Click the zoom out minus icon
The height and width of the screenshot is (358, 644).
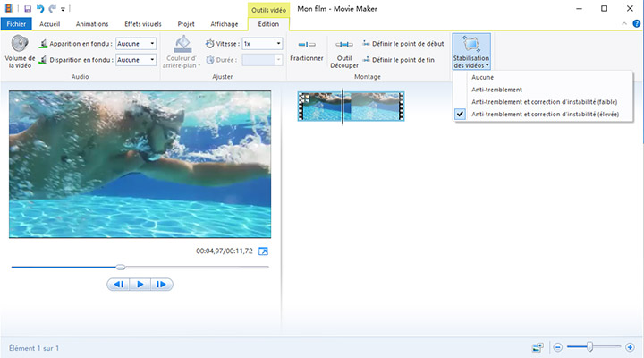[x=557, y=346]
